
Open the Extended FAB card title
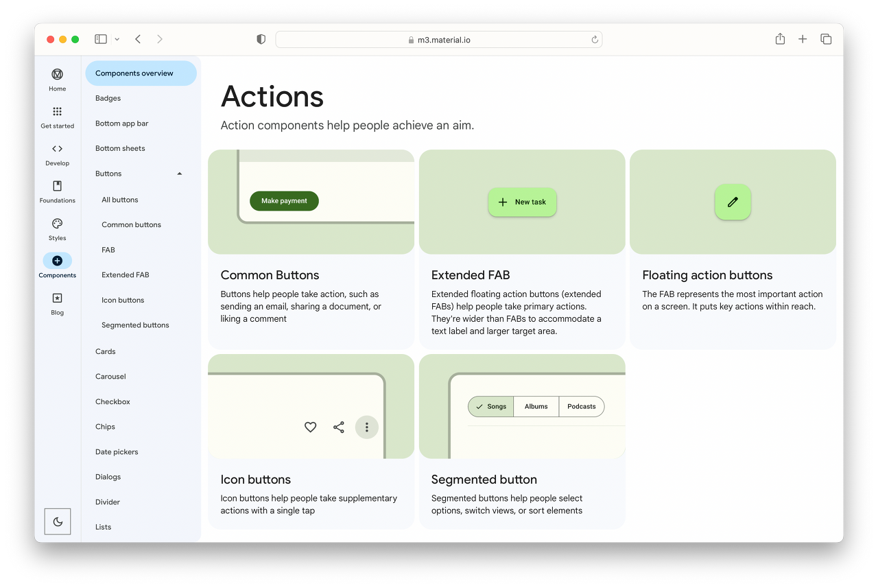[471, 275]
